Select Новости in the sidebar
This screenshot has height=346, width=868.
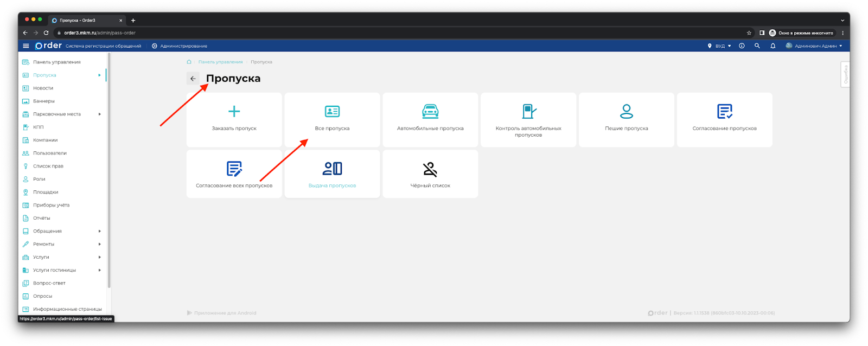[x=43, y=88]
